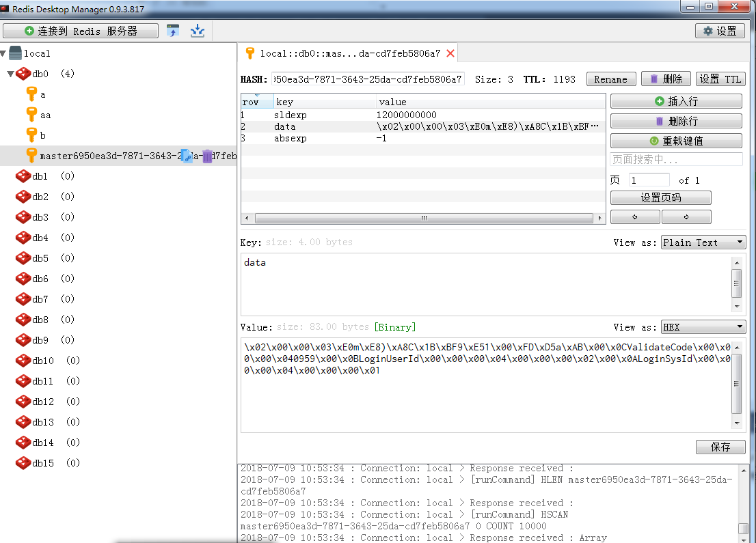The height and width of the screenshot is (543, 756).
Task: Click the hash table horizontal scrollbar
Action: (424, 219)
